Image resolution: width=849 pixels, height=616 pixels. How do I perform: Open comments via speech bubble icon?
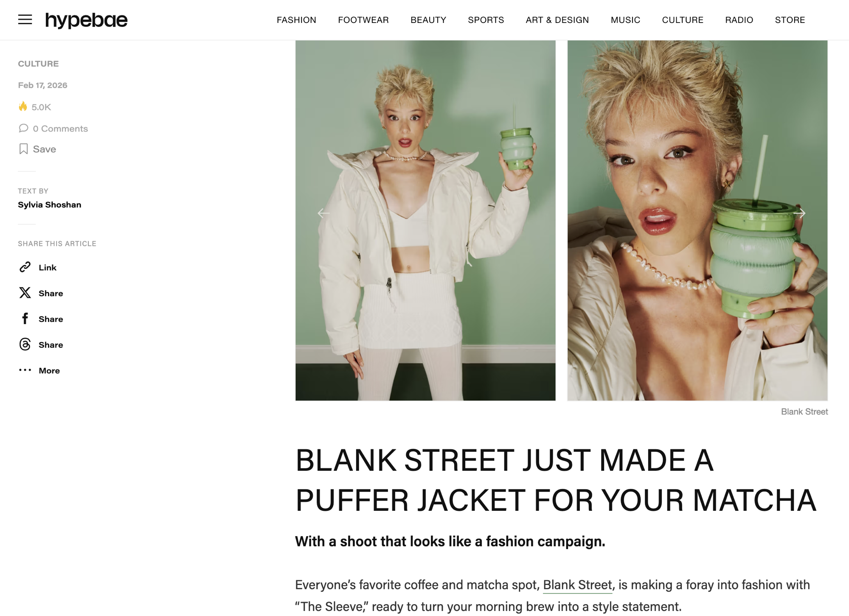tap(23, 128)
